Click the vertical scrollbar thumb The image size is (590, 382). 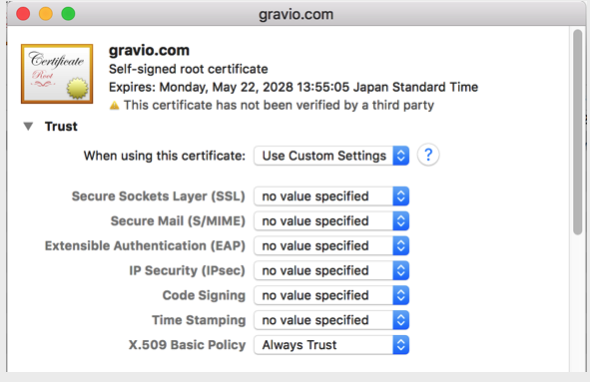point(578,132)
